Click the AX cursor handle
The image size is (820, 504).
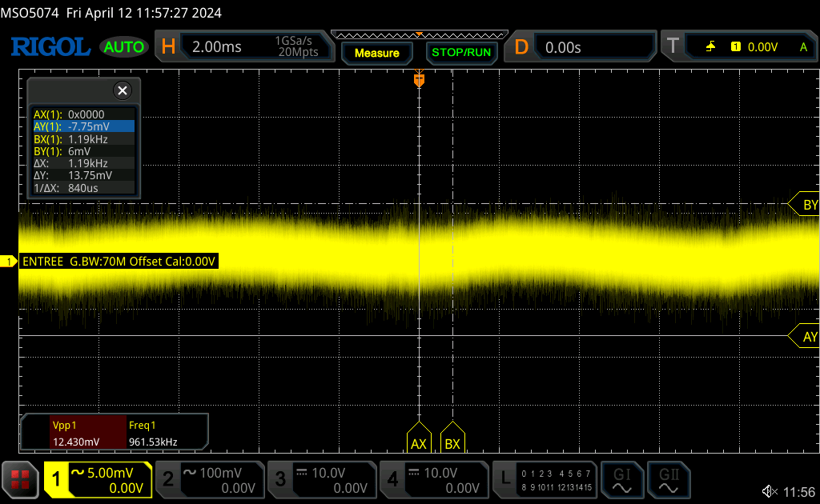[419, 438]
